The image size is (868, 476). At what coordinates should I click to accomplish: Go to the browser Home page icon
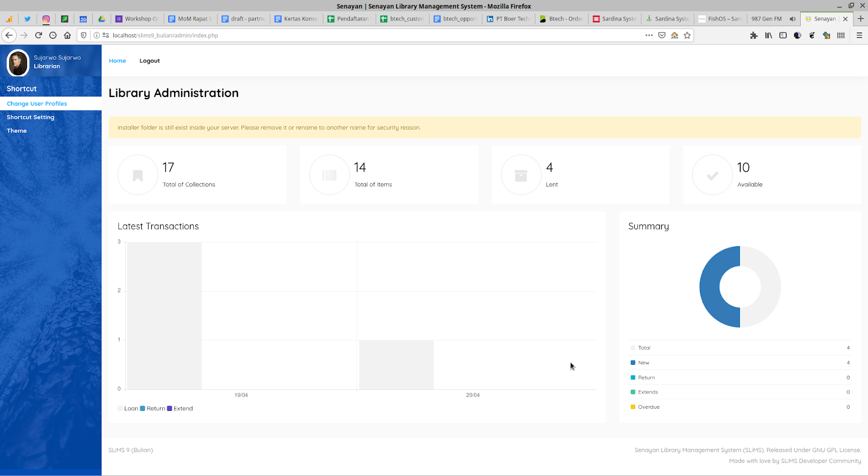click(67, 35)
